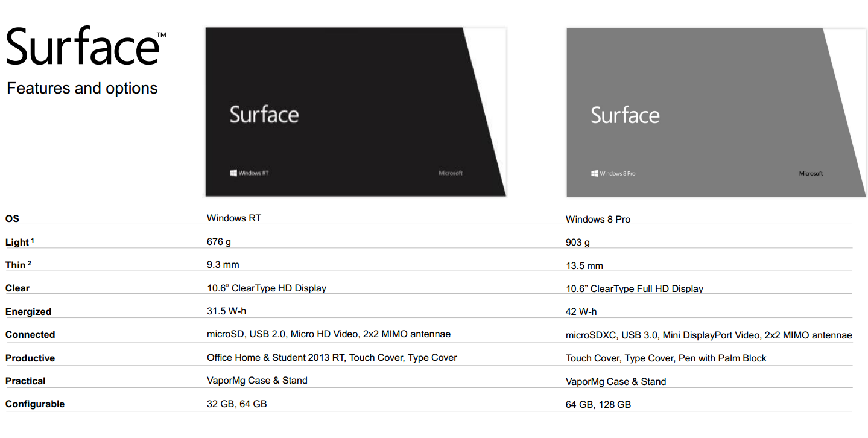Select the Windows 8 Pro value in OS row
The height and width of the screenshot is (438, 868).
point(598,219)
